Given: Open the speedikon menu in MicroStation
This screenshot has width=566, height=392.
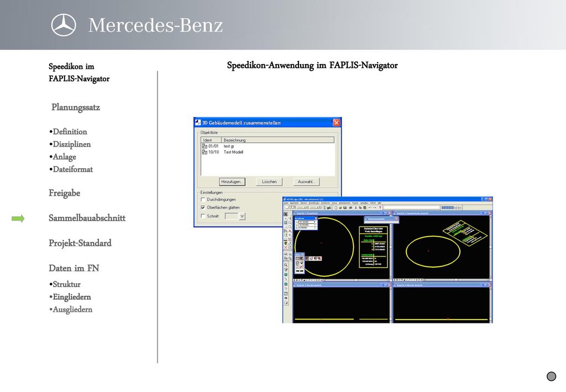Looking at the screenshot, I should (364, 203).
